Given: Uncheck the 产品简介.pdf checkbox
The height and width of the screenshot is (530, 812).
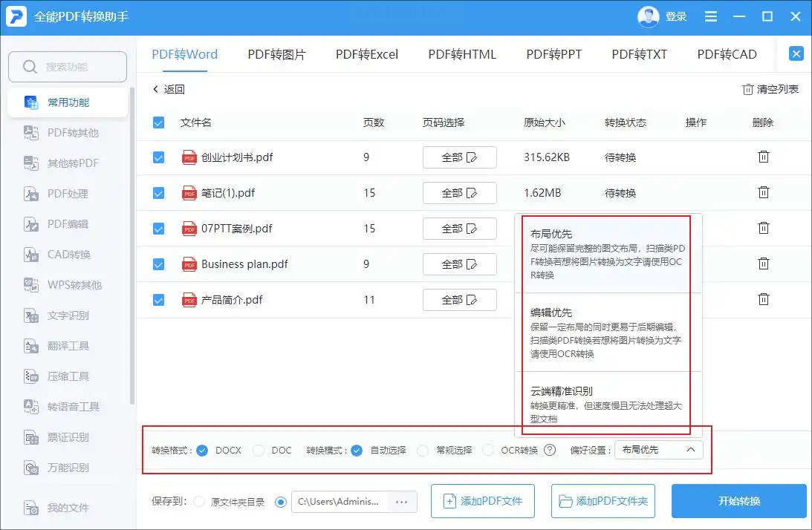Looking at the screenshot, I should click(x=158, y=300).
